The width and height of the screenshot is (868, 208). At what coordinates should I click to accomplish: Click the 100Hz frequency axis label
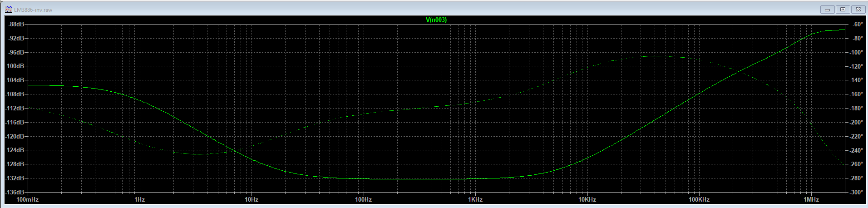click(x=363, y=199)
